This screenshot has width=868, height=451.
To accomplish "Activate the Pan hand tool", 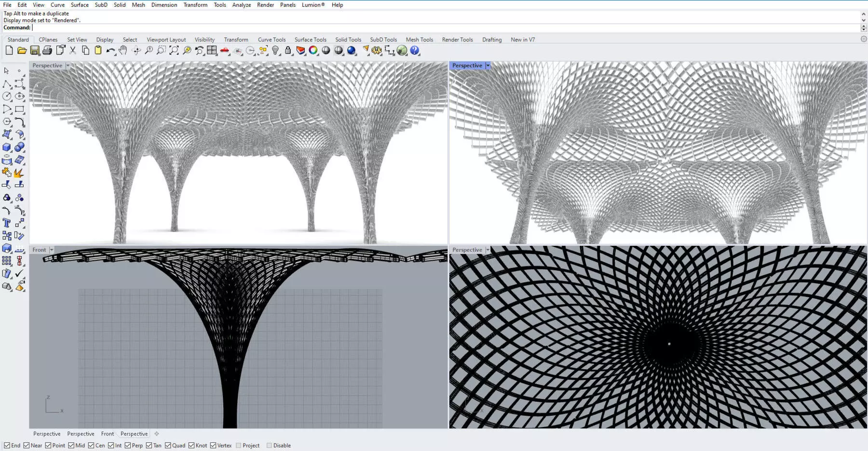I will [x=123, y=51].
